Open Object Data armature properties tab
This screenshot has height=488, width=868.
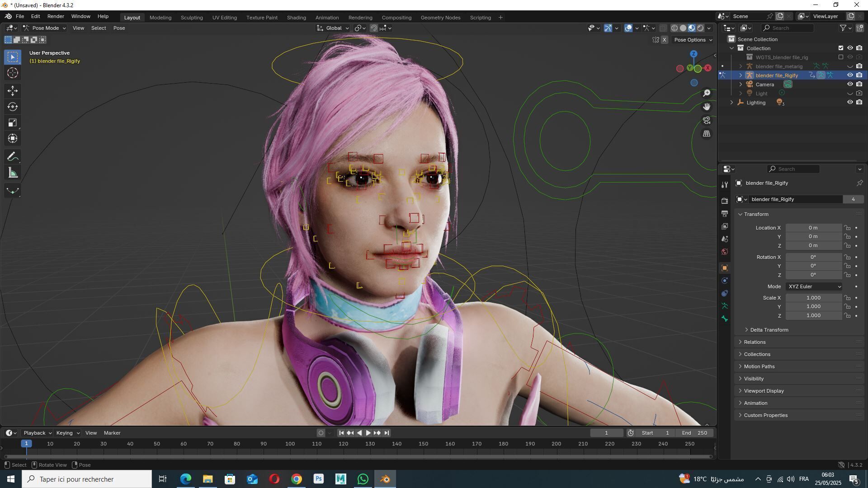pyautogui.click(x=725, y=306)
